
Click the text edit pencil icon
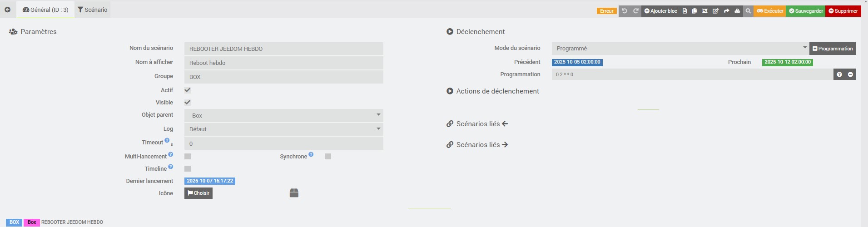pyautogui.click(x=715, y=11)
